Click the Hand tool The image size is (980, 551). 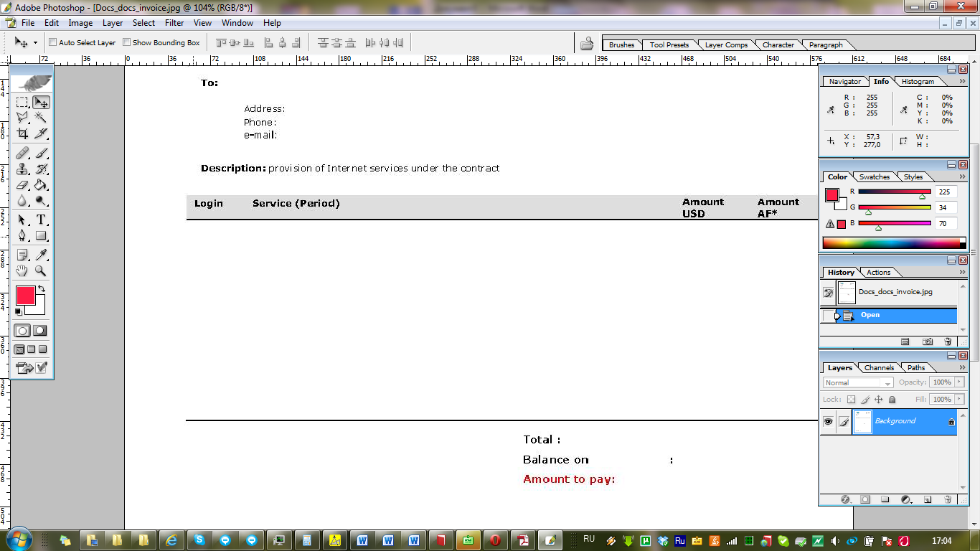tap(22, 271)
